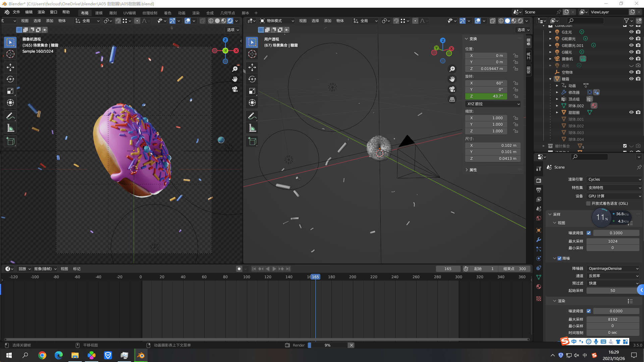Toggle 糖针集合 collection exclude checkbox

[x=625, y=146]
